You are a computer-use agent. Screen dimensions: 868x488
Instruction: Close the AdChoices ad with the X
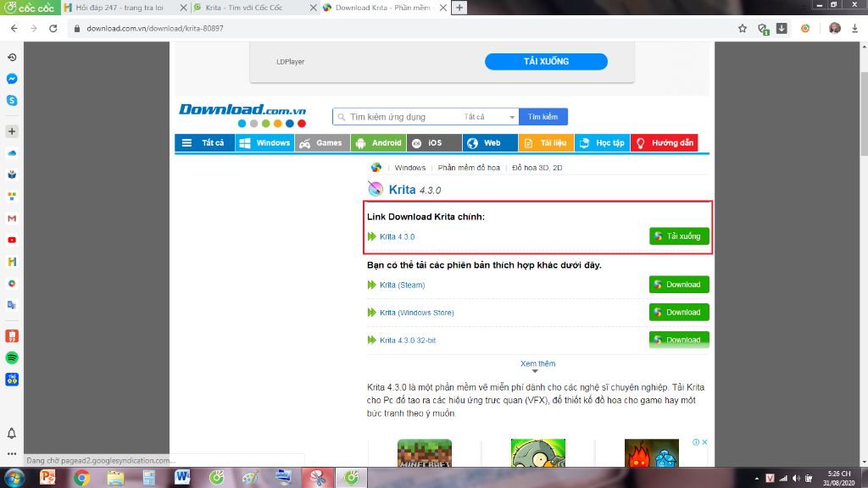pos(704,442)
